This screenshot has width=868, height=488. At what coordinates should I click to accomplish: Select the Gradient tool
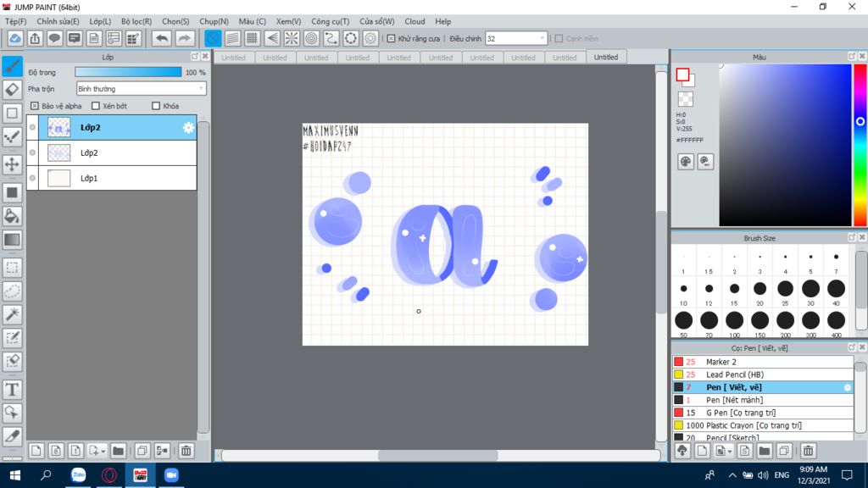tap(12, 240)
